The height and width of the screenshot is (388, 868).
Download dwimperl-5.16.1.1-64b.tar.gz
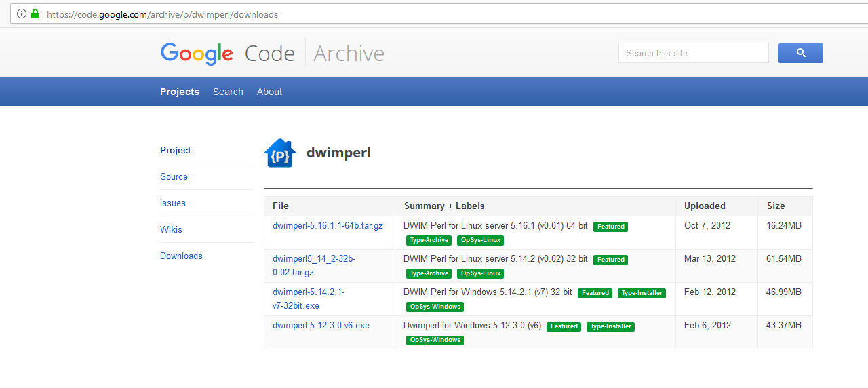coord(328,225)
